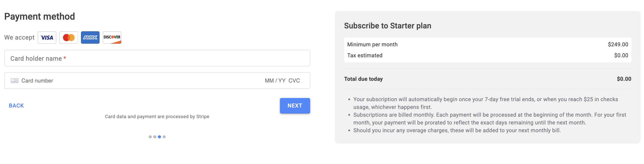Click the $249.00 minimum per month amount
Viewport: 644px width, 164px height.
point(618,45)
